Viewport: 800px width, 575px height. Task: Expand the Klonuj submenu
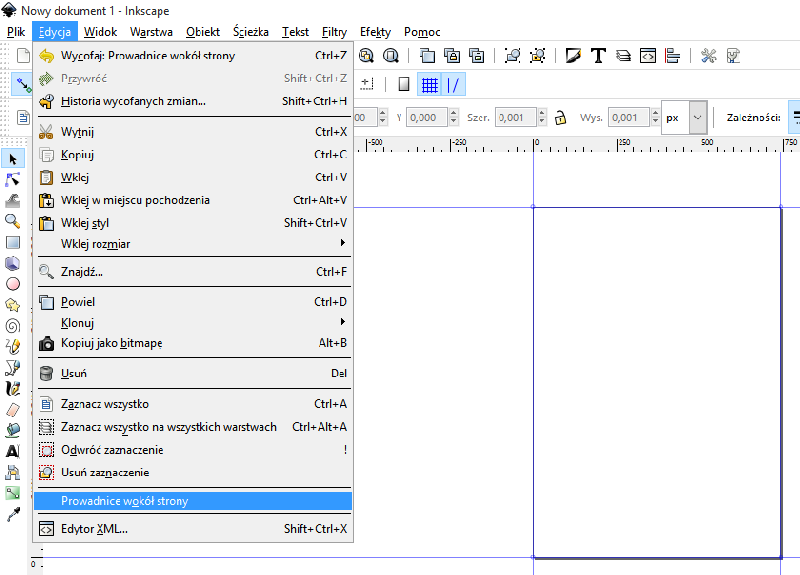tap(193, 322)
